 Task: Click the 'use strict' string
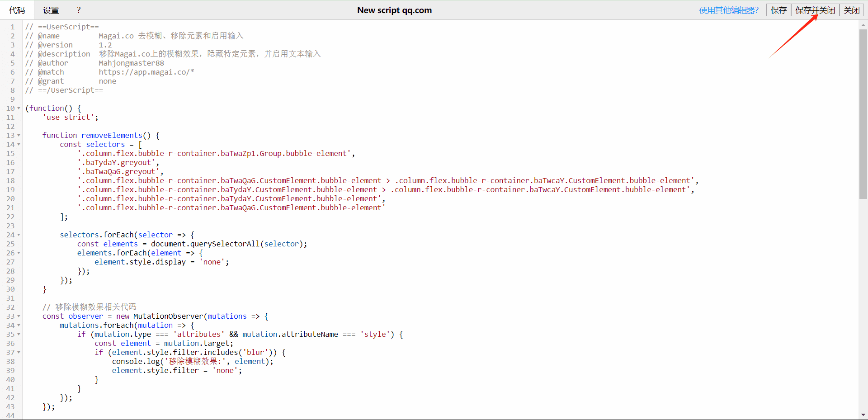coord(68,117)
